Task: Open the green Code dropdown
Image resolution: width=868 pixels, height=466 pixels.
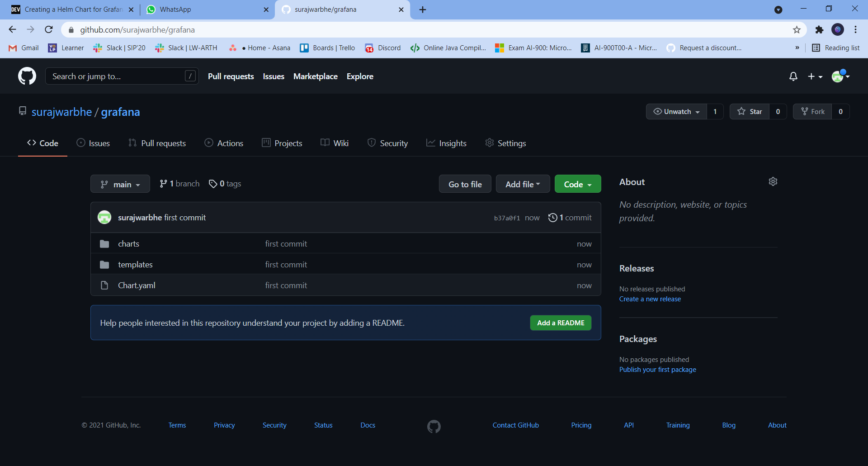Action: click(577, 184)
